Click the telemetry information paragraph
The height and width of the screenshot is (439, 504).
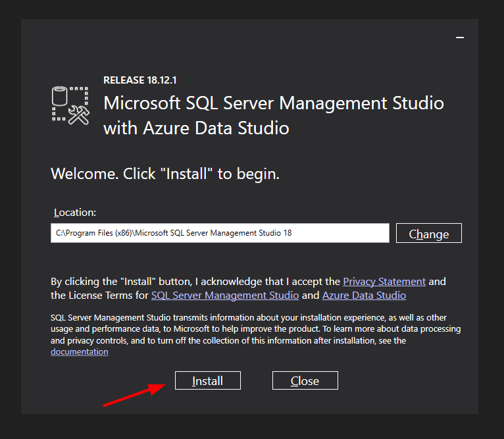(250, 328)
